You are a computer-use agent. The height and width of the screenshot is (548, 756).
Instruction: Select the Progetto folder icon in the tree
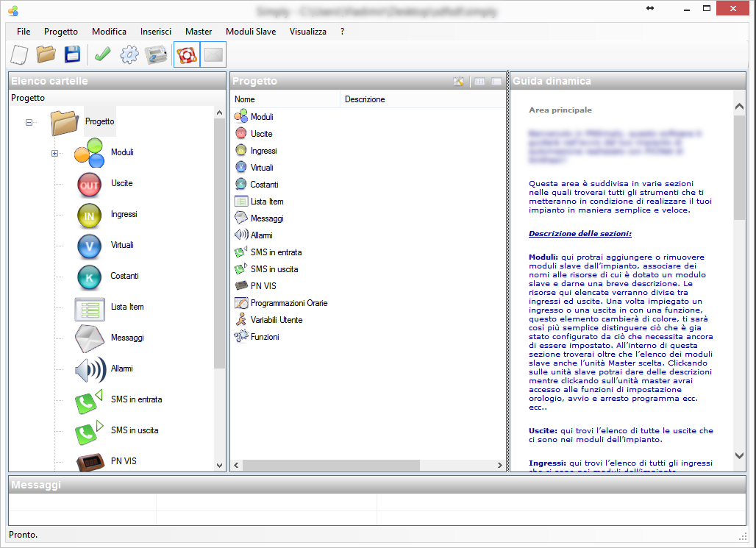64,122
